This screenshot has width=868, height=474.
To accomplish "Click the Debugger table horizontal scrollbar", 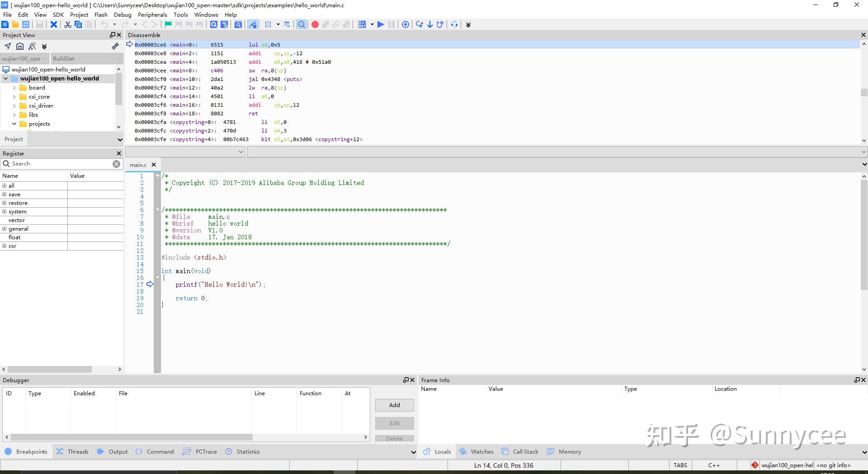I will pos(131,437).
